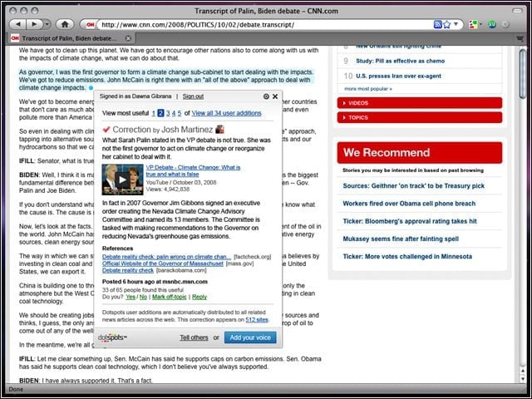
Task: Open the 512 sites link
Action: click(257, 319)
